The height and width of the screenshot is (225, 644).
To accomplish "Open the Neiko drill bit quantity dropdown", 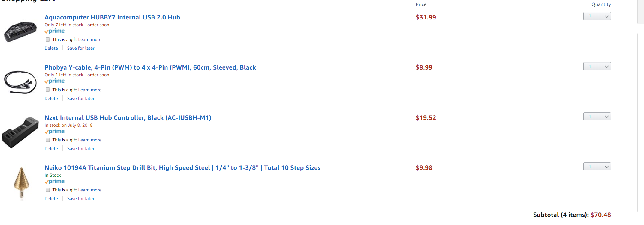I will (597, 166).
